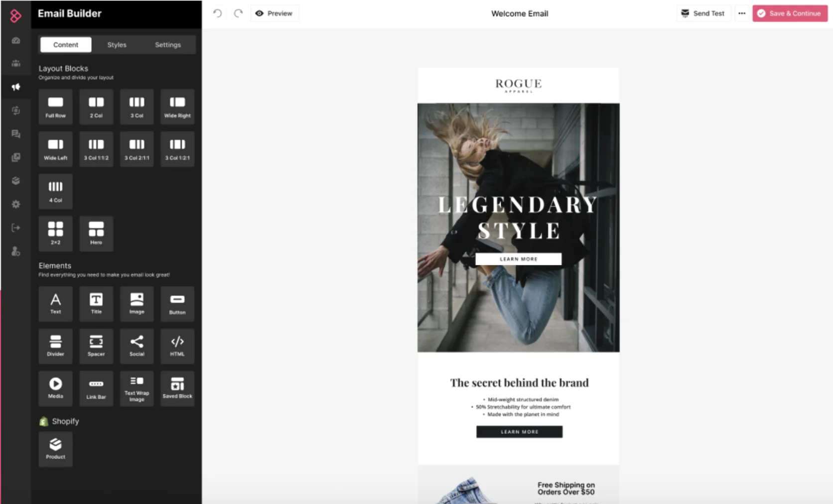Select the Legendary Style hero image

click(x=519, y=228)
